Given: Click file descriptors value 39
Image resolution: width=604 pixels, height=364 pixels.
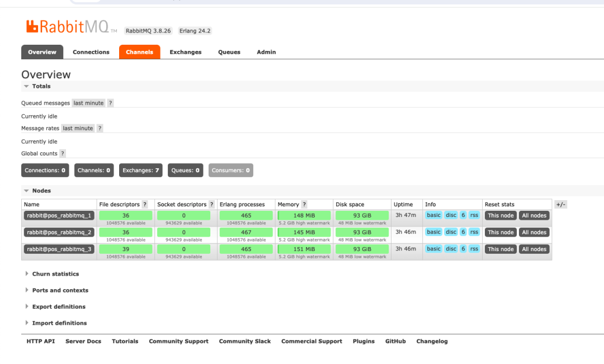Looking at the screenshot, I should coord(126,249).
